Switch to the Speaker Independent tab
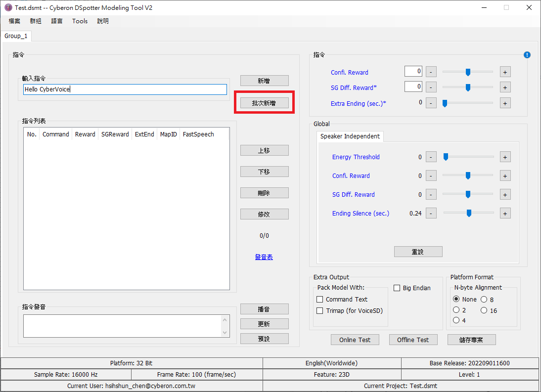 tap(350, 136)
